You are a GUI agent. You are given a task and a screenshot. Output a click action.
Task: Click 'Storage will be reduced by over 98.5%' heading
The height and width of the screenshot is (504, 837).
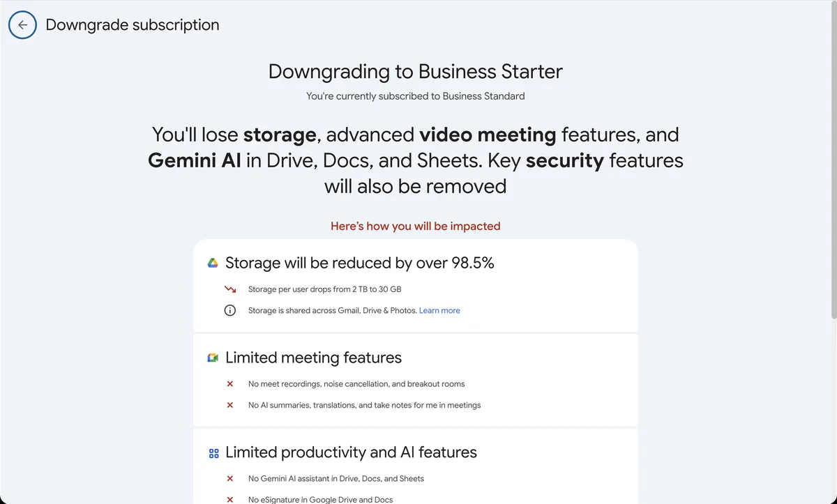360,263
